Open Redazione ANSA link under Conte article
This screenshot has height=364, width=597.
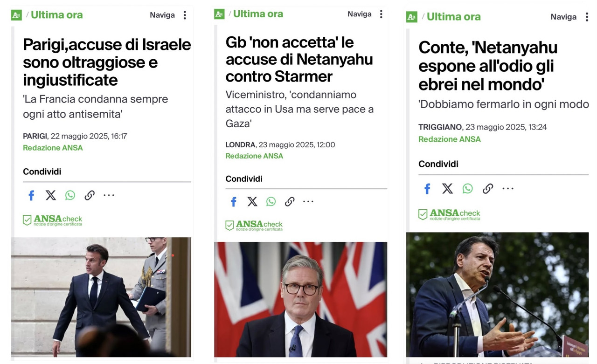[x=450, y=139]
